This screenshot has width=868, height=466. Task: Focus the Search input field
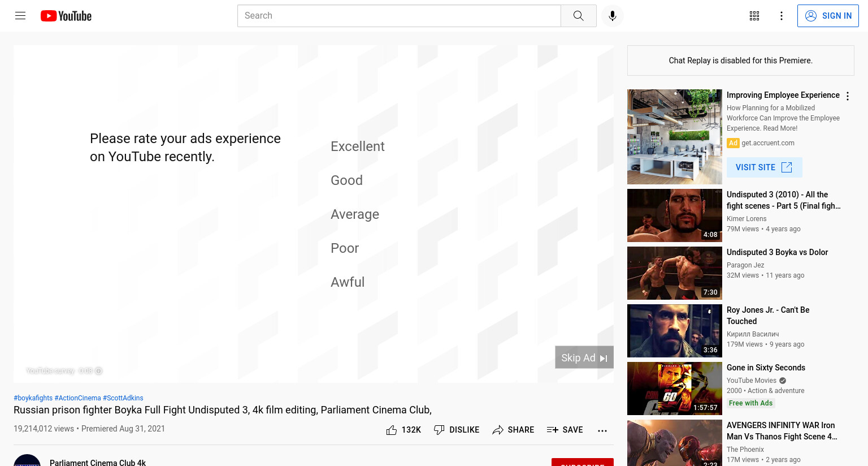399,16
